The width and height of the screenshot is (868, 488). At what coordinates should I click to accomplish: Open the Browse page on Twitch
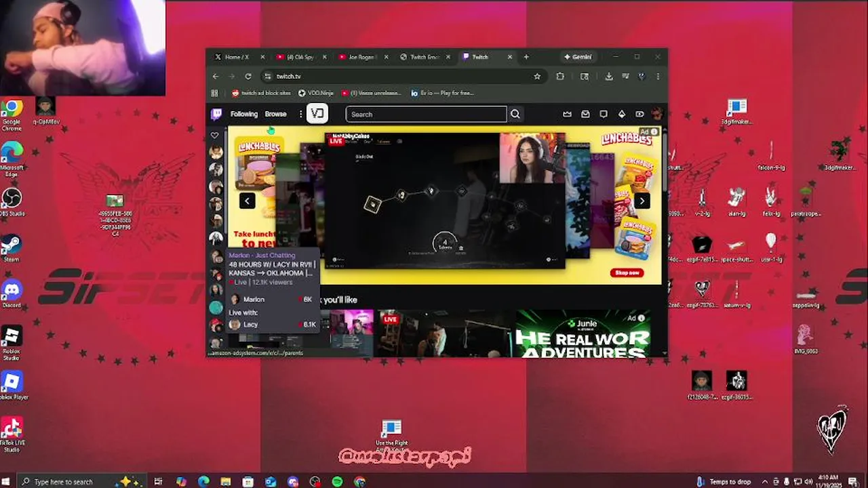point(275,114)
